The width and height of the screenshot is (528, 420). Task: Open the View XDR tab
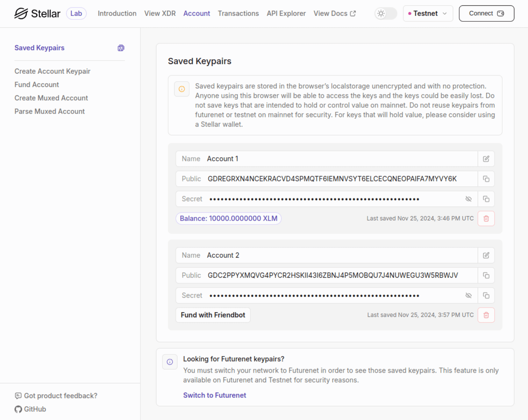pyautogui.click(x=160, y=13)
